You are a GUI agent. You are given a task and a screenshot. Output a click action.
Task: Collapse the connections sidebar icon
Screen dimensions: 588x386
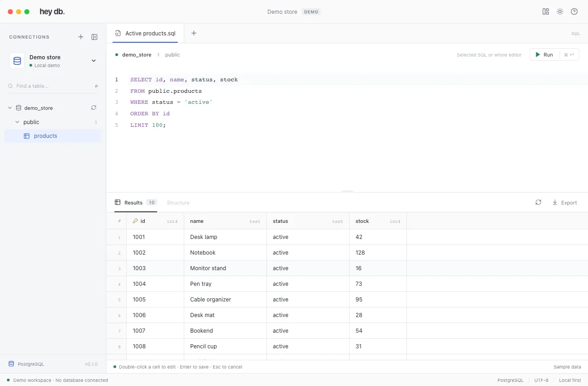(x=95, y=37)
